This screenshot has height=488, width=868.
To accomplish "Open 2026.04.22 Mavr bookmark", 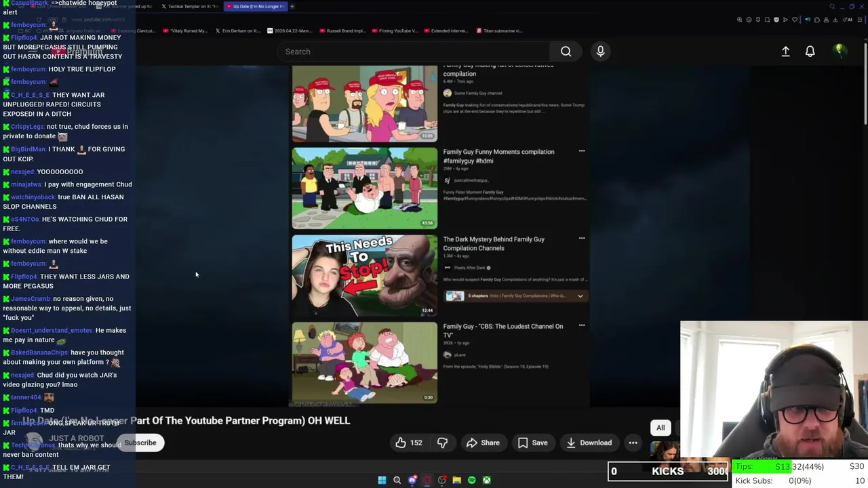I will (x=290, y=30).
